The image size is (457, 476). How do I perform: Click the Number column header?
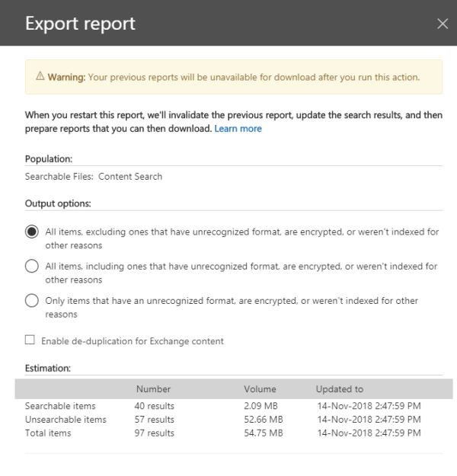click(x=153, y=389)
